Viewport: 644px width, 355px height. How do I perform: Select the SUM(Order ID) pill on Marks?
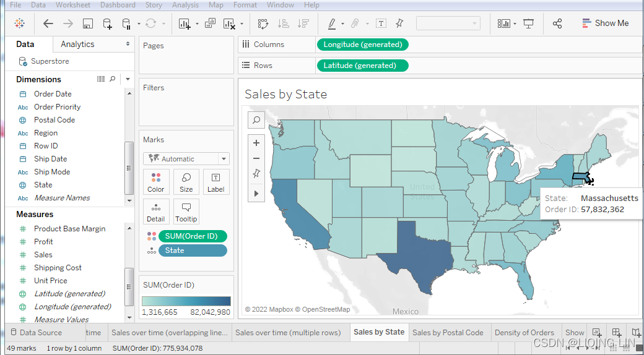pos(193,236)
